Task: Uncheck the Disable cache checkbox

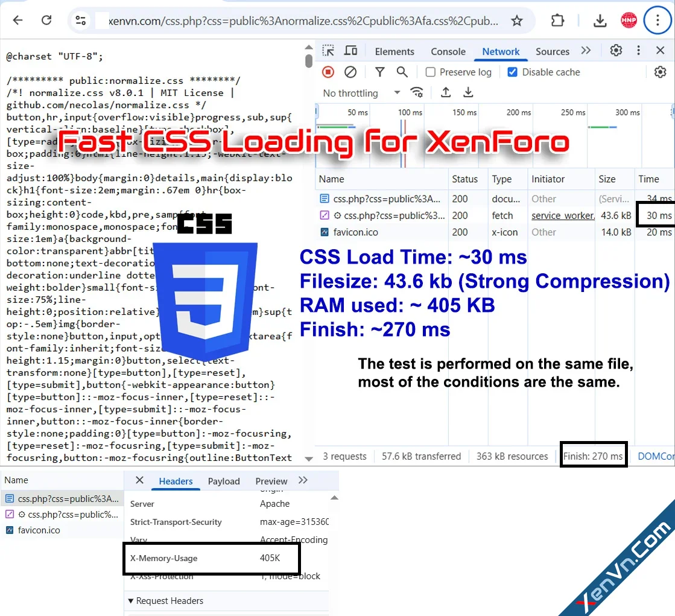Action: tap(512, 72)
